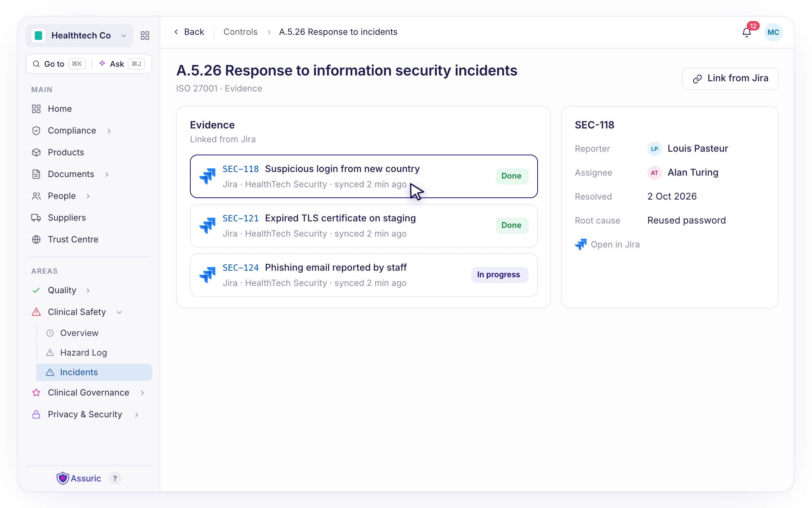Click the Compliance shield icon
Screen dimensions: 812x508
tap(36, 131)
